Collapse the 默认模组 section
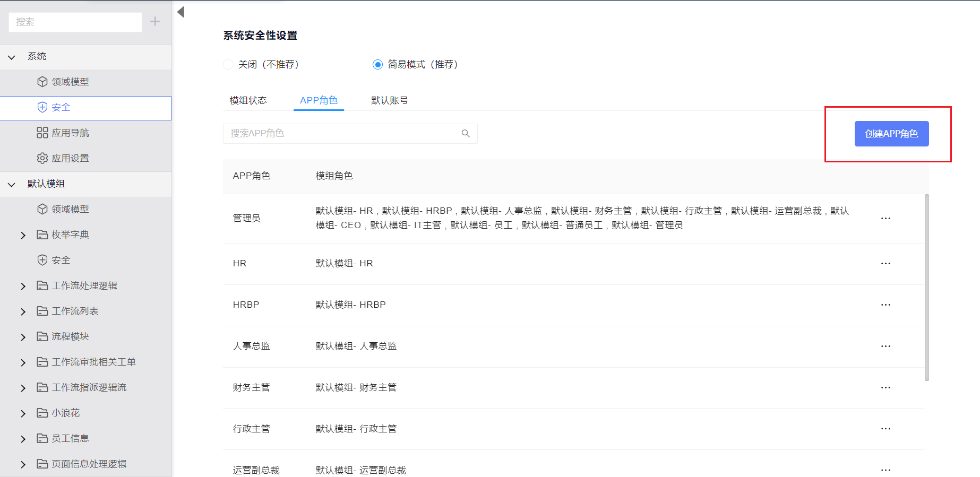 point(12,184)
